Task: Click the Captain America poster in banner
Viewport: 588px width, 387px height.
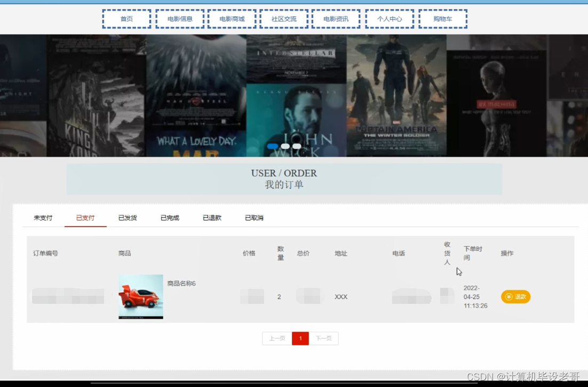Action: click(396, 95)
